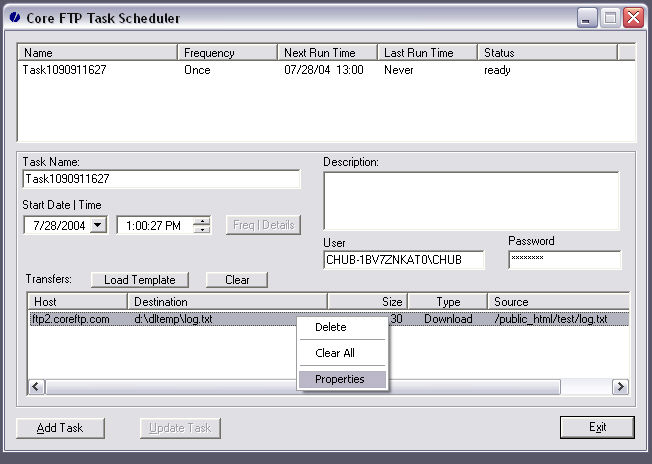652x464 pixels.
Task: Focus the Description text area
Action: [x=470, y=201]
